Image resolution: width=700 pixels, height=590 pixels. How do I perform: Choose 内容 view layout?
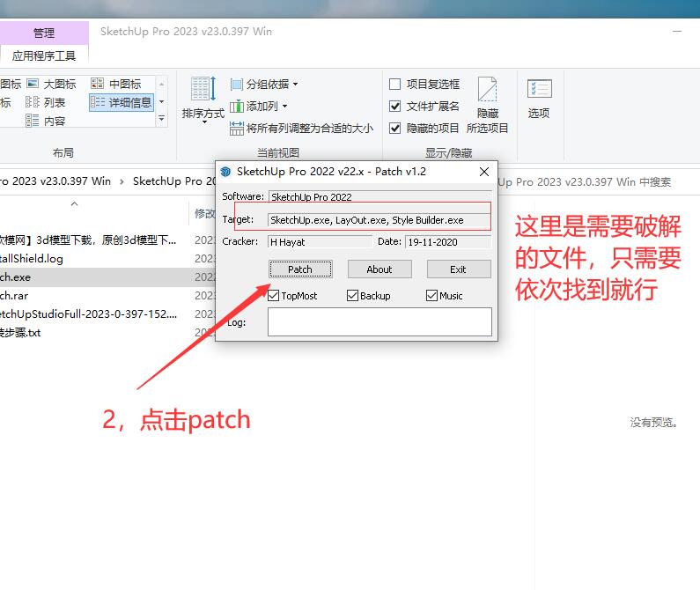point(46,121)
